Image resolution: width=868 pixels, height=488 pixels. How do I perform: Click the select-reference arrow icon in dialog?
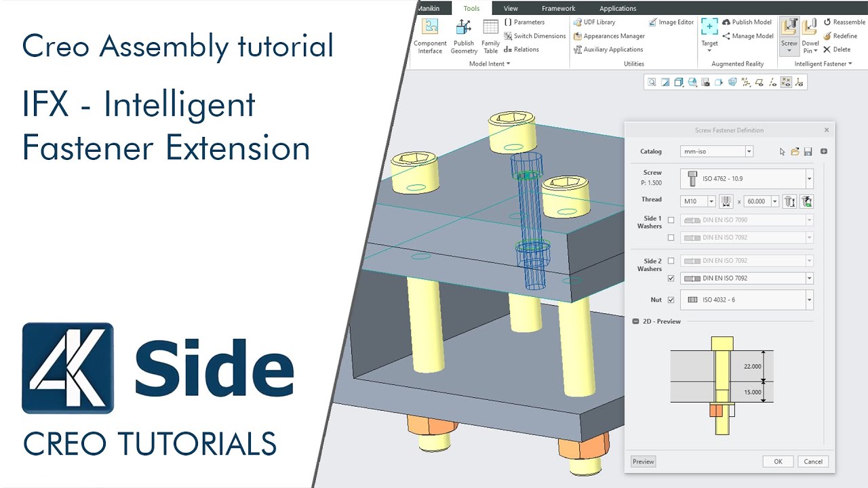(x=782, y=152)
